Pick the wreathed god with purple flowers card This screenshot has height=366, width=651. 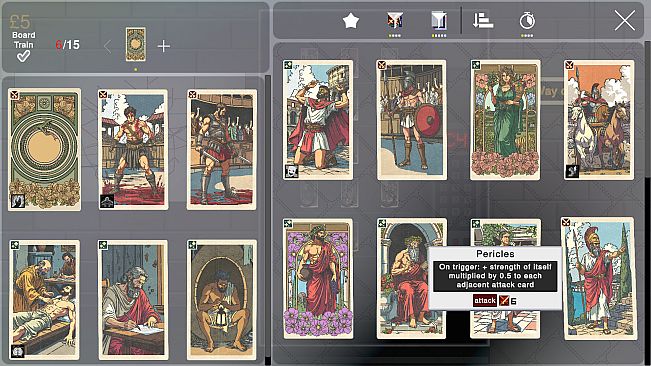click(x=318, y=279)
